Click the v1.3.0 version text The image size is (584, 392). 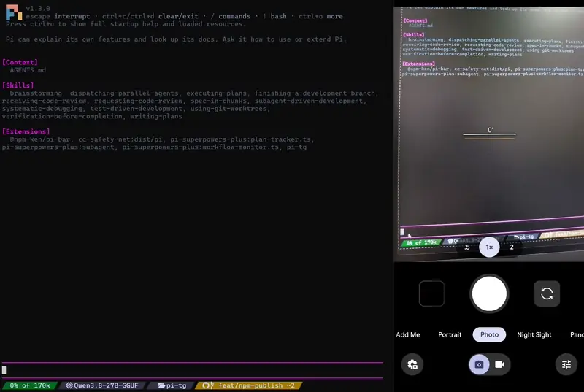[38, 8]
